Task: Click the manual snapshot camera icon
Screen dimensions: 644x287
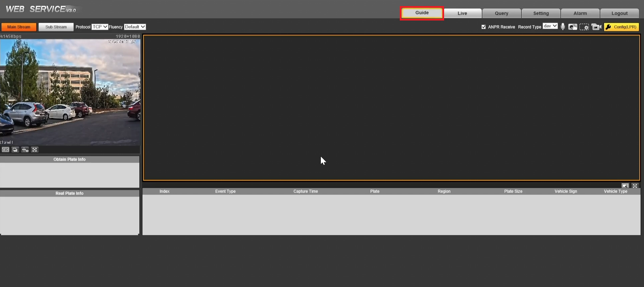Action: coord(573,27)
